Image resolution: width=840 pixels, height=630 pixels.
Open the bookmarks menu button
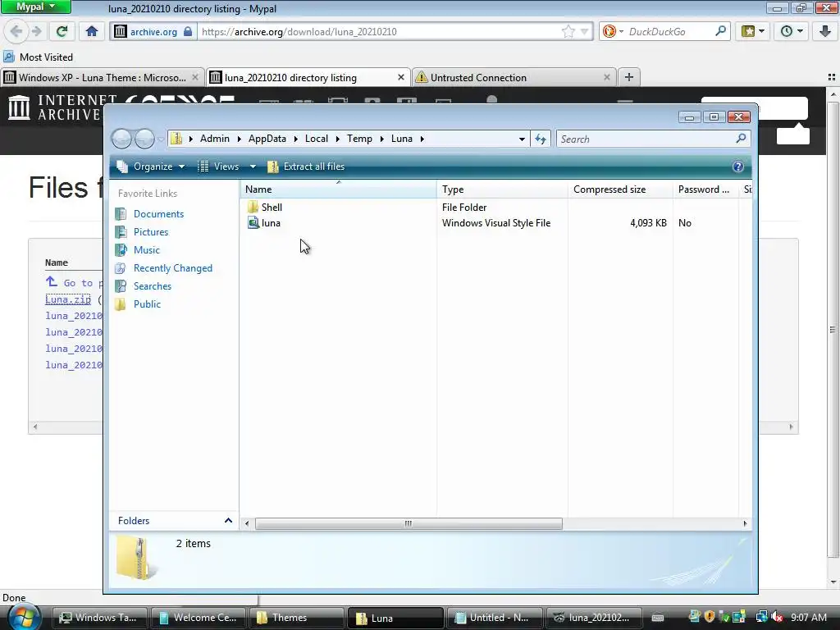753,32
